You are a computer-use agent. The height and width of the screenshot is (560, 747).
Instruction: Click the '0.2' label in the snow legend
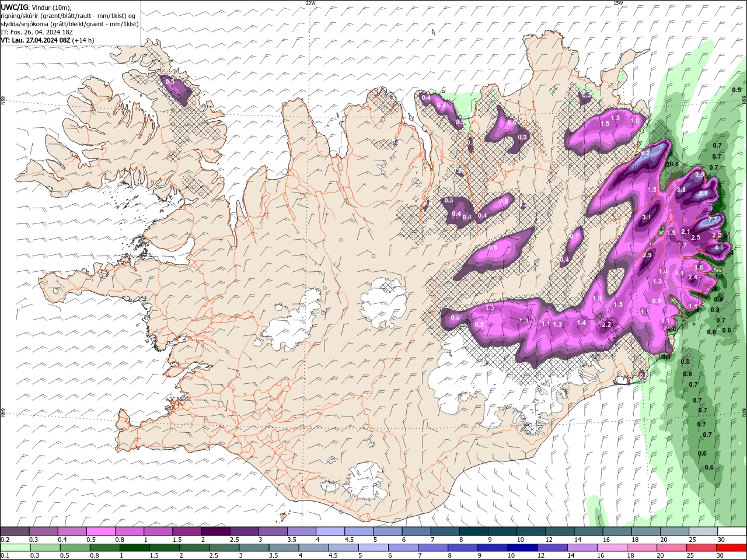tap(5, 540)
